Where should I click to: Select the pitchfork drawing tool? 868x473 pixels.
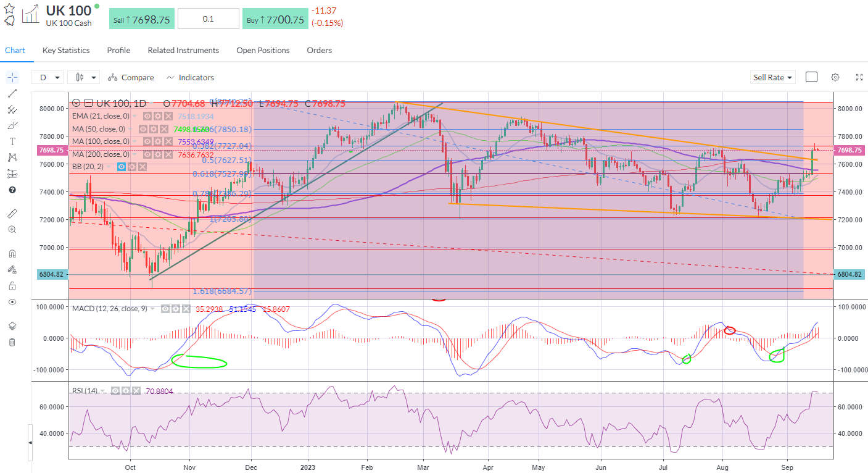(12, 109)
